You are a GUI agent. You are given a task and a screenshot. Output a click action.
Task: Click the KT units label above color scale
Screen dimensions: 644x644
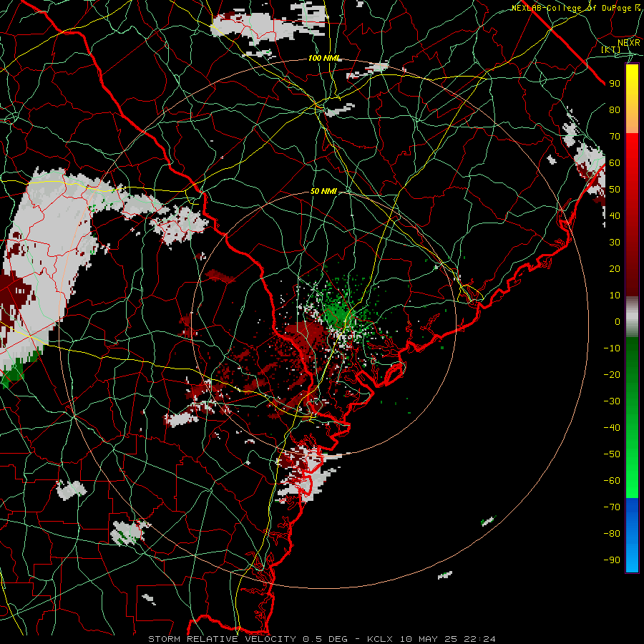coord(610,49)
